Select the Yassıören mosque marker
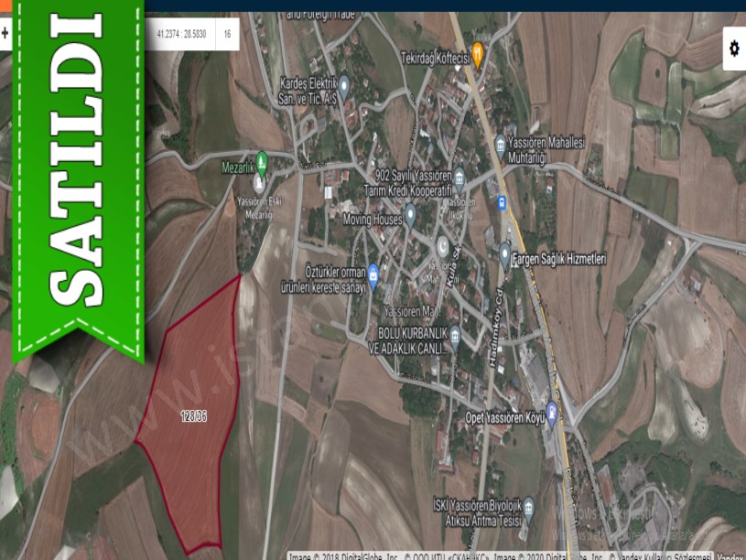 coord(443,247)
